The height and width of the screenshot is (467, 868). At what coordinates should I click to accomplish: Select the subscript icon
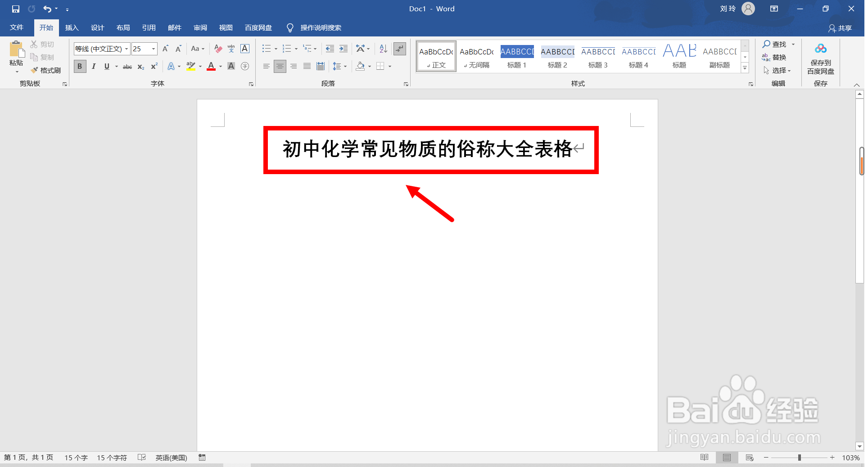coord(140,66)
